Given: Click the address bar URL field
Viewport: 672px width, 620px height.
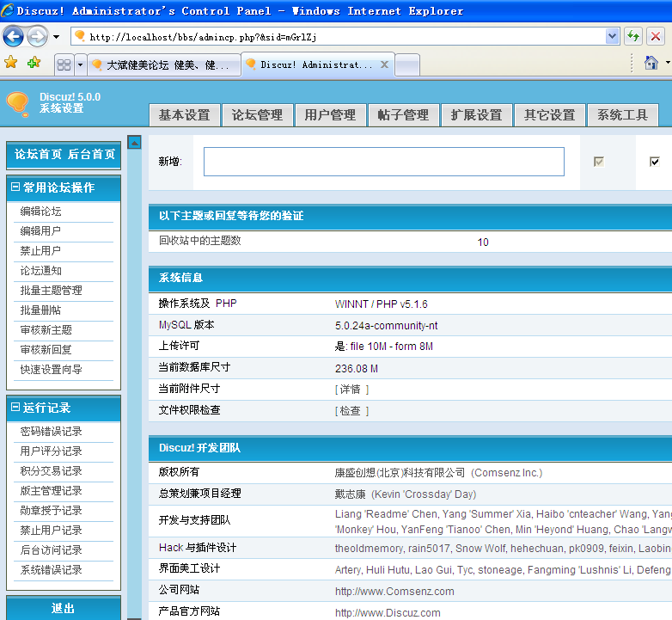Looking at the screenshot, I should click(x=339, y=37).
